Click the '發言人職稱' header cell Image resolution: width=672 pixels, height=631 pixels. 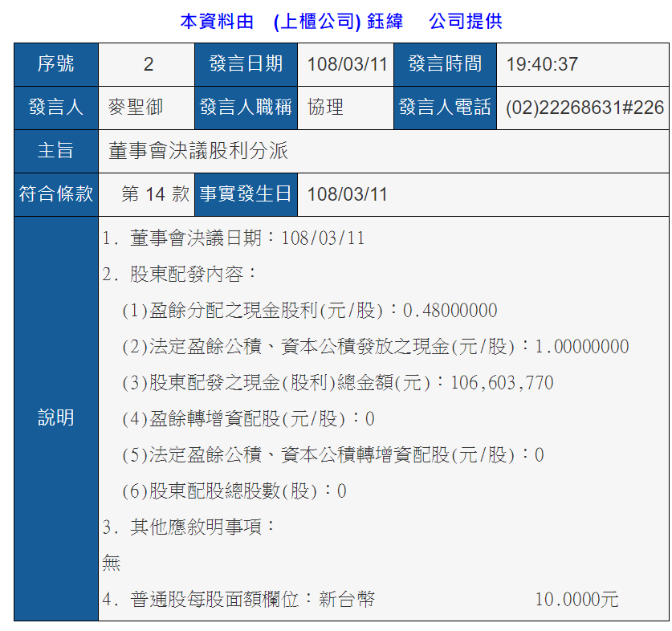(246, 108)
